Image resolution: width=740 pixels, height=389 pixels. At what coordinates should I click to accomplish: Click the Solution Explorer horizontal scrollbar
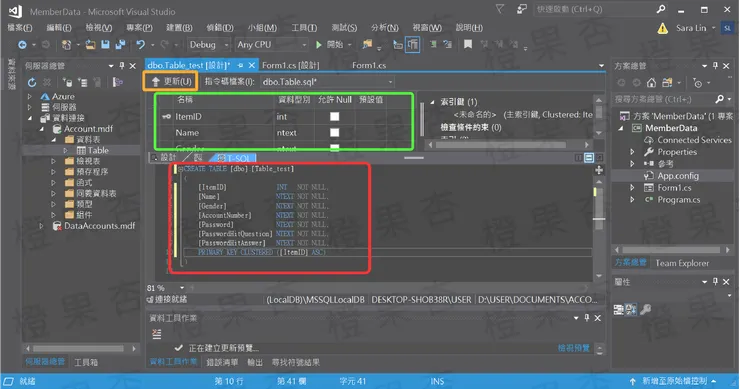point(671,250)
